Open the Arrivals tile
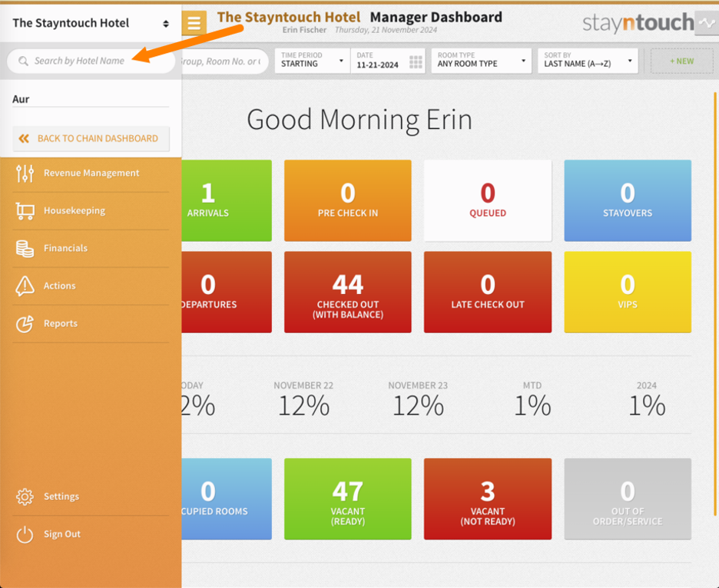This screenshot has height=588, width=719. [227, 201]
